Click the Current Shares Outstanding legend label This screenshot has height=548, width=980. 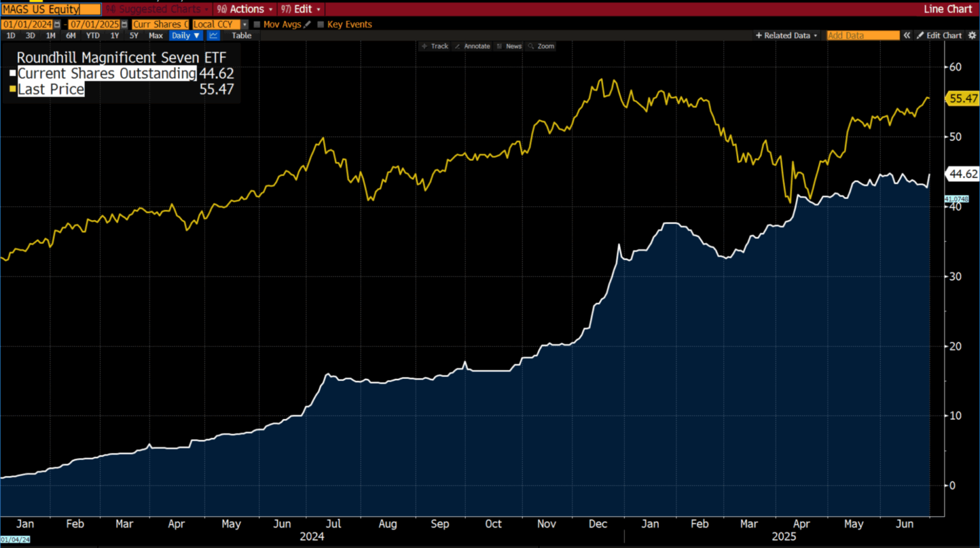[107, 73]
